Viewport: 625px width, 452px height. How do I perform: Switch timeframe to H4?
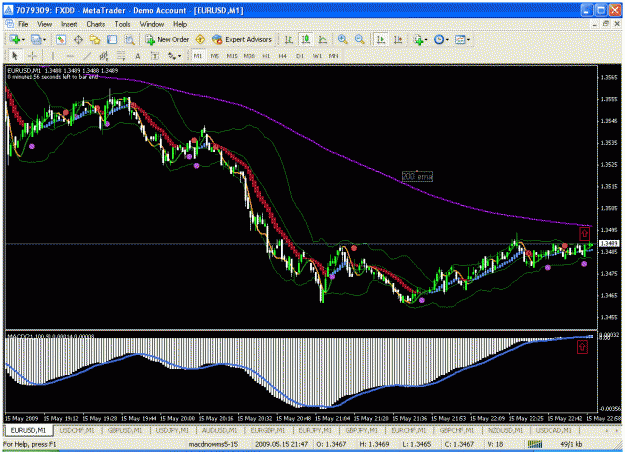click(283, 56)
